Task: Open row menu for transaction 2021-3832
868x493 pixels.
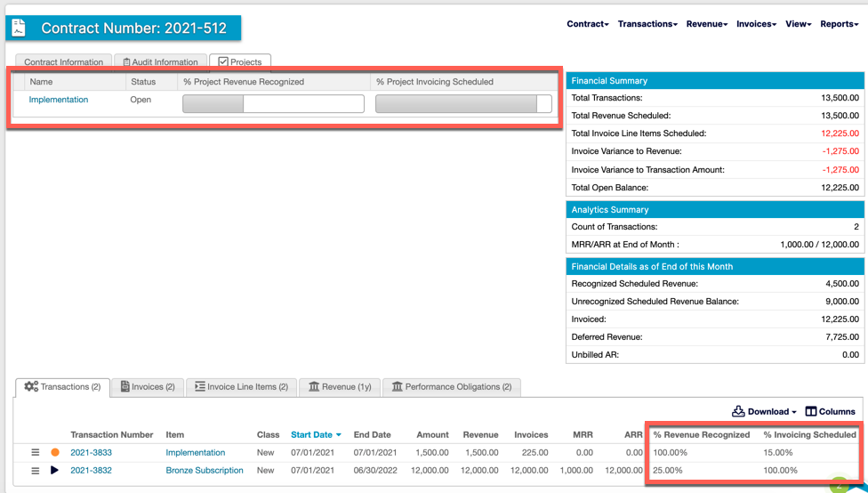Action: pyautogui.click(x=35, y=471)
